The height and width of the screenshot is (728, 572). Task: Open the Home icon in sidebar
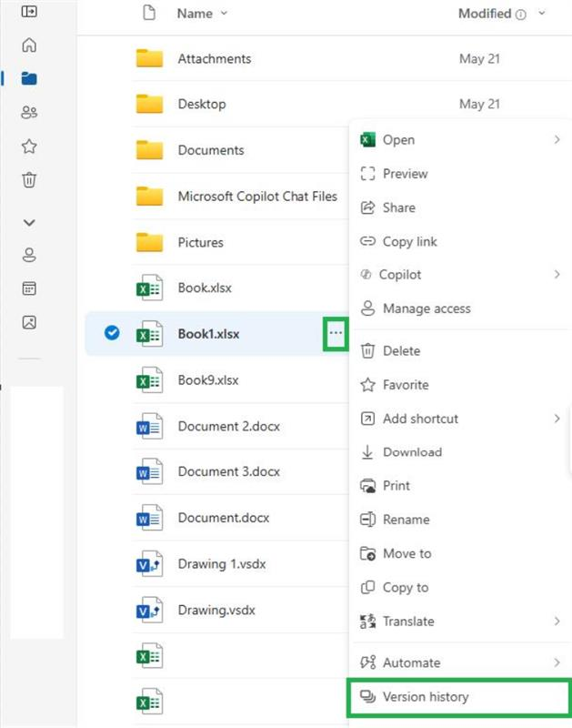click(29, 45)
